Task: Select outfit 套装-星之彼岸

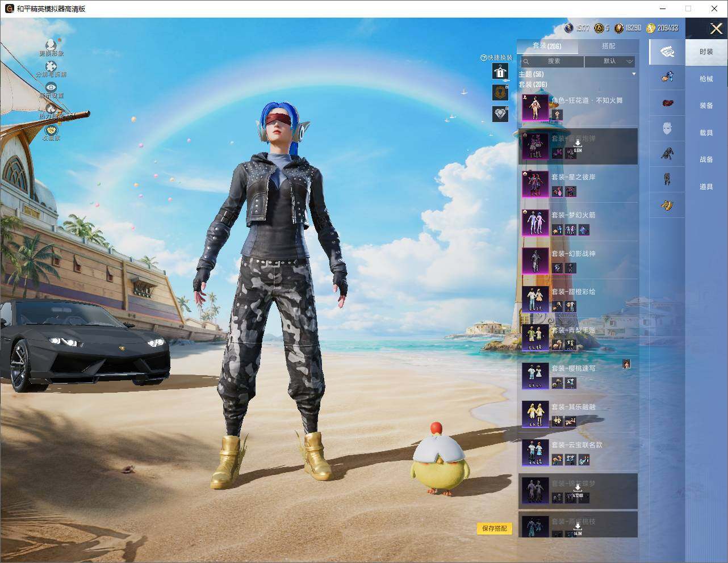Action: point(578,184)
